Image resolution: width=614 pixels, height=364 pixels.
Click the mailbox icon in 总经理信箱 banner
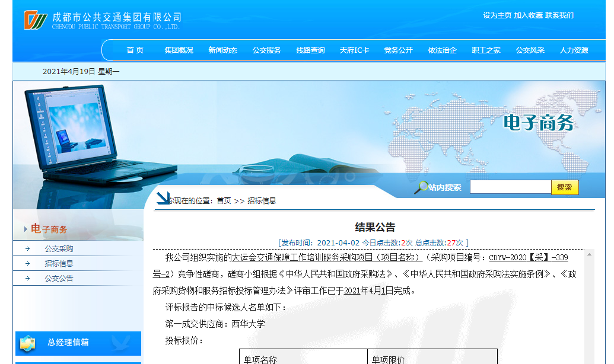(x=27, y=343)
